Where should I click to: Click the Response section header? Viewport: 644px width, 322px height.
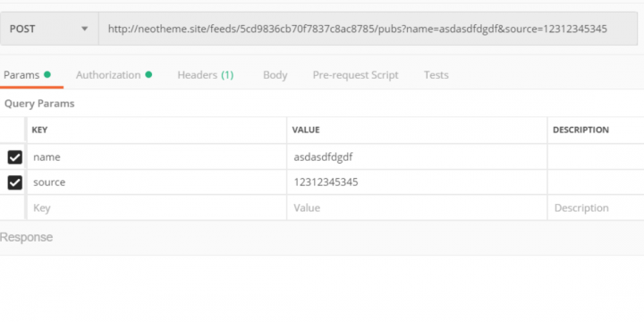point(26,237)
